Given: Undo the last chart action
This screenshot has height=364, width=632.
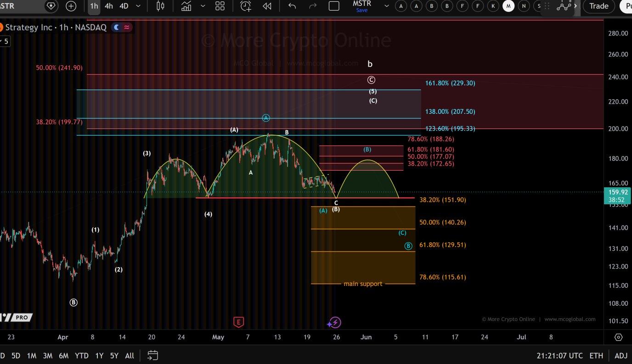Looking at the screenshot, I should tap(292, 6).
